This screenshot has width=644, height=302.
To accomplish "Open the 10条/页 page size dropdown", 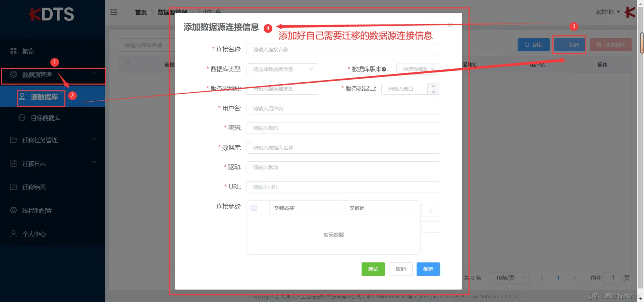I will point(508,278).
